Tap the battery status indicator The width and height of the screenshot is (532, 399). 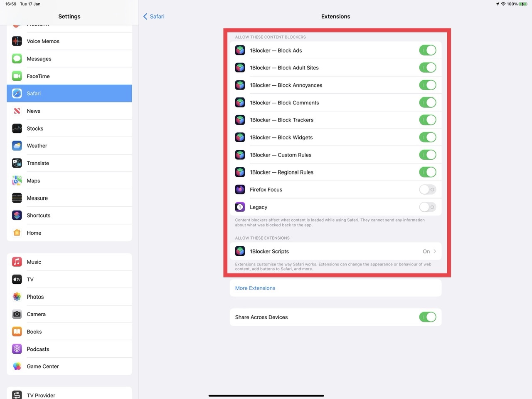[x=523, y=4]
